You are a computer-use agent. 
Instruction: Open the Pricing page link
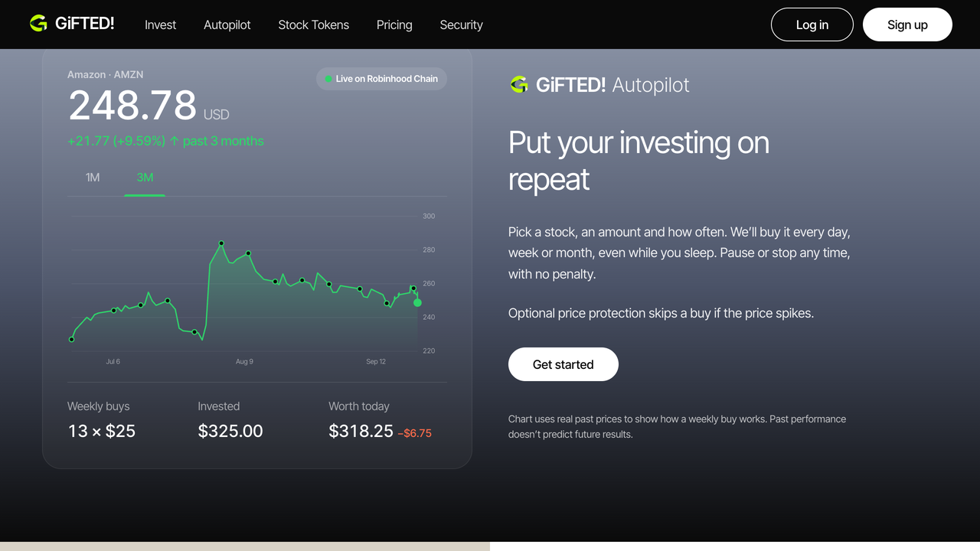[x=394, y=24]
